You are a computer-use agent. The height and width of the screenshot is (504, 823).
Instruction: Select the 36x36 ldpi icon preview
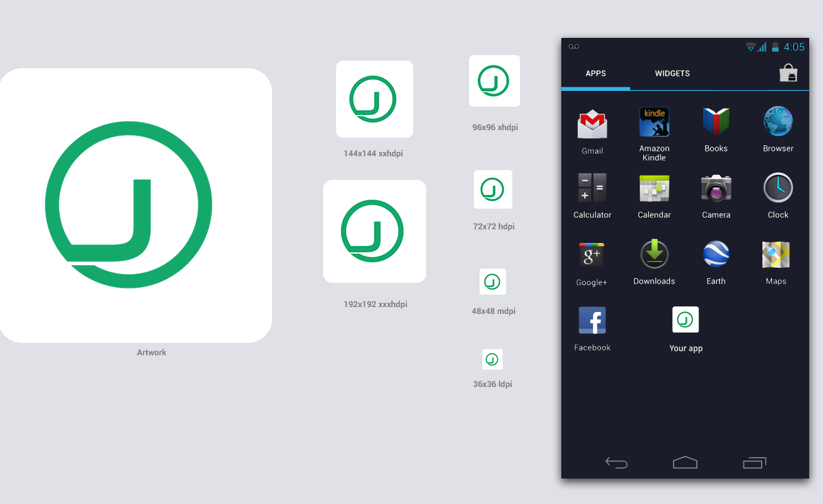tap(492, 359)
